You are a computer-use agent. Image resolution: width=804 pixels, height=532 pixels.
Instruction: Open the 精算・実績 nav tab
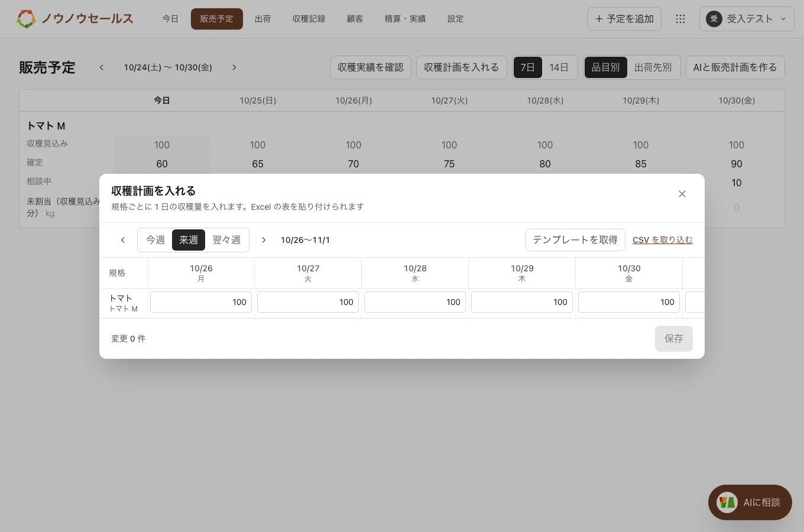point(406,19)
